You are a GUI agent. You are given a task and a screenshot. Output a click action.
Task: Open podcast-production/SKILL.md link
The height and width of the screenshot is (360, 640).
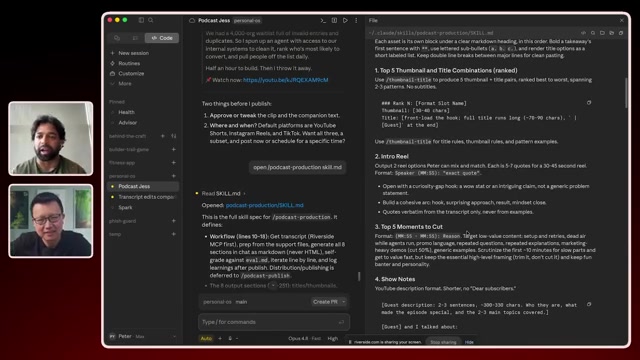pyautogui.click(x=264, y=205)
